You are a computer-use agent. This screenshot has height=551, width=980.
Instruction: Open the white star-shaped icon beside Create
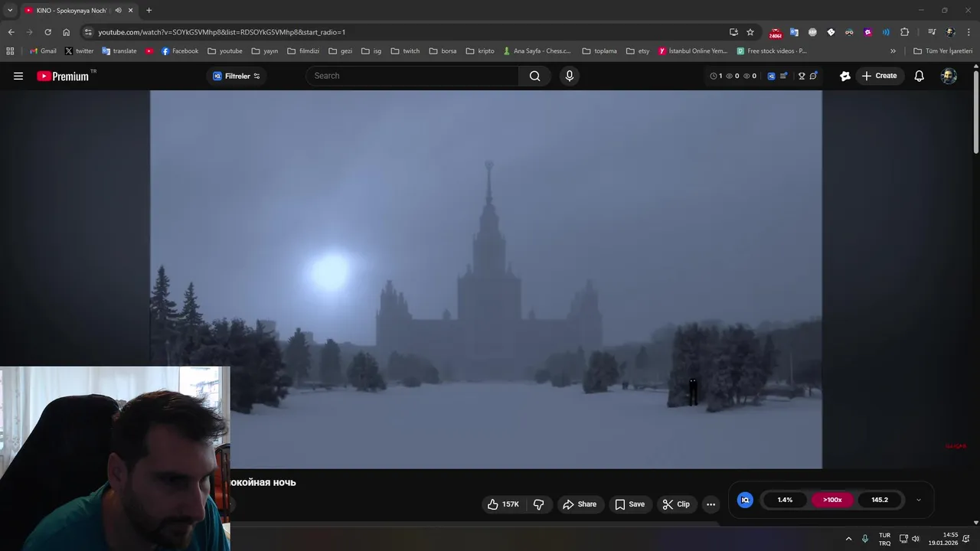pyautogui.click(x=845, y=76)
